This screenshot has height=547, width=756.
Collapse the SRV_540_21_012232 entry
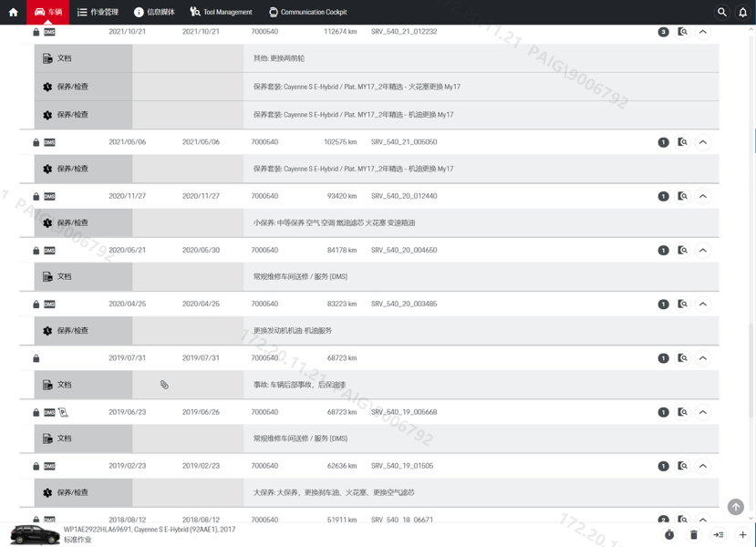(x=703, y=32)
